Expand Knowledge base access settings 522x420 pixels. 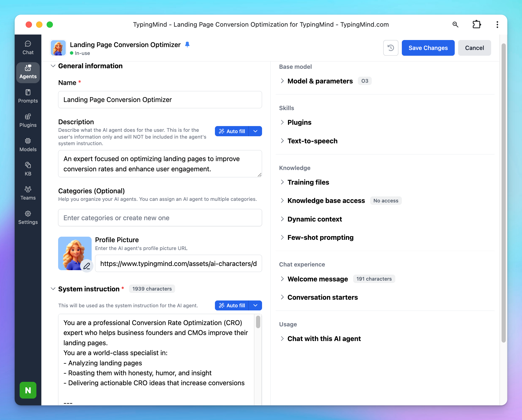[x=326, y=201]
